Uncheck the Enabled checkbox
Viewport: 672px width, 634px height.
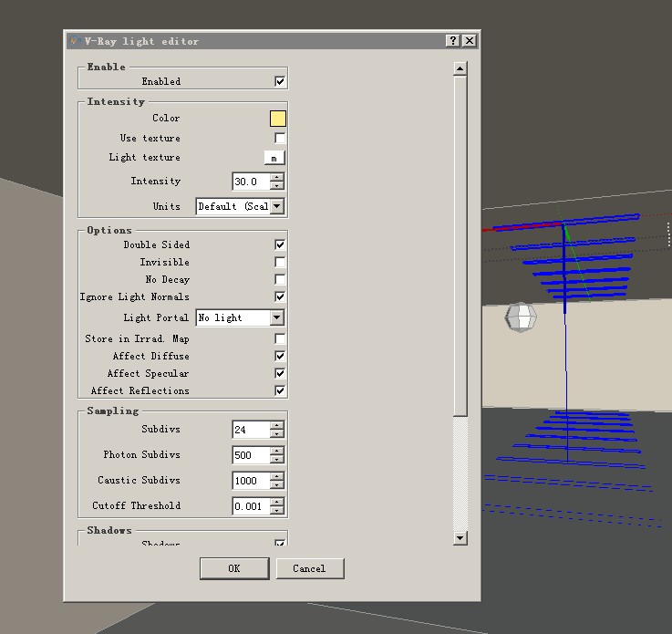tap(280, 81)
